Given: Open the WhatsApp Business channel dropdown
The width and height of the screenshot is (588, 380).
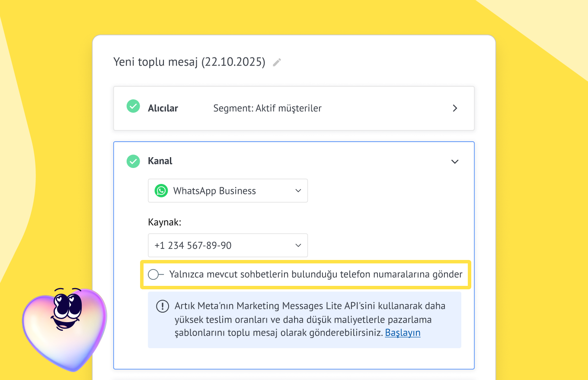Looking at the screenshot, I should point(227,191).
